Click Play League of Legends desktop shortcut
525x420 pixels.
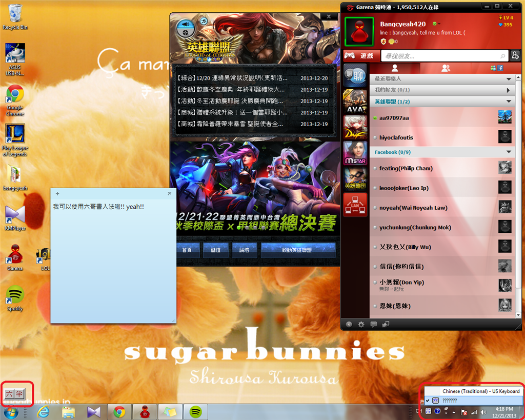click(15, 141)
